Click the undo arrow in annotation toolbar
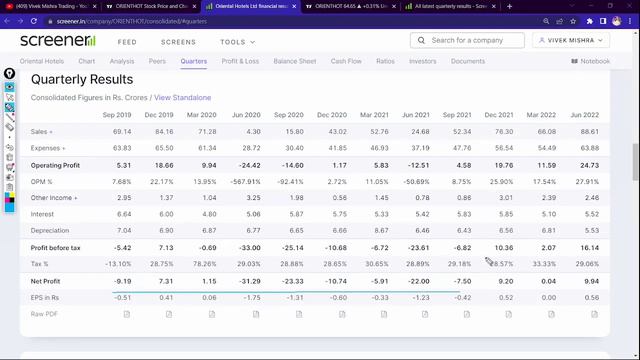Image resolution: width=640 pixels, height=360 pixels. tap(9, 147)
